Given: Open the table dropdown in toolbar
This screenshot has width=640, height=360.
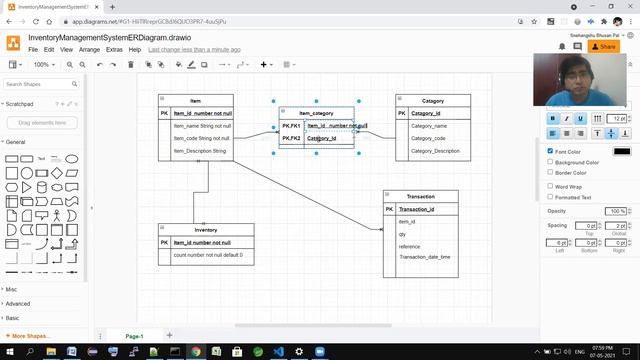Looking at the screenshot, I should 289,64.
